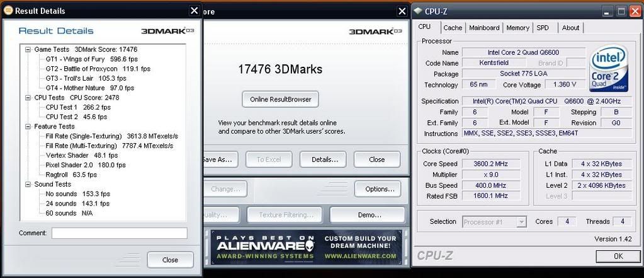Click the Close button in Result Details
The height and width of the screenshot is (278, 644).
pyautogui.click(x=170, y=260)
